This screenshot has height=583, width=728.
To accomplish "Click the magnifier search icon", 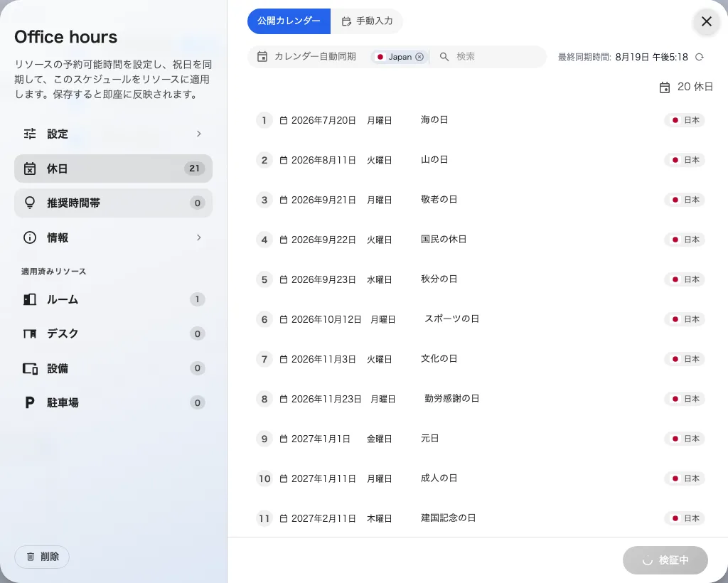I will pyautogui.click(x=444, y=57).
